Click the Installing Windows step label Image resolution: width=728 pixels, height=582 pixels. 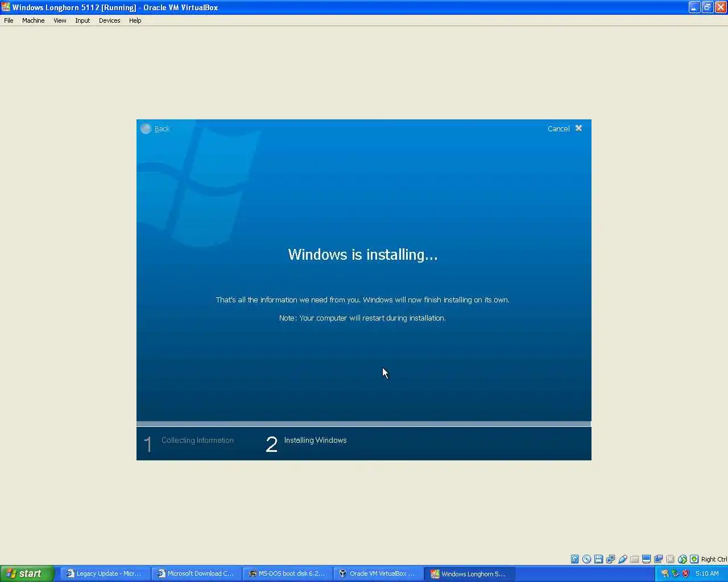click(315, 440)
